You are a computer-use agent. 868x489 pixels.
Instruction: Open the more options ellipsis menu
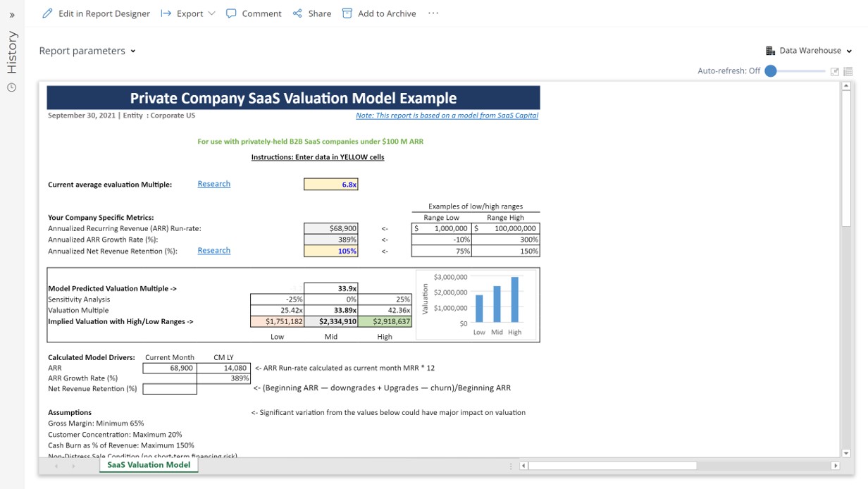(433, 13)
